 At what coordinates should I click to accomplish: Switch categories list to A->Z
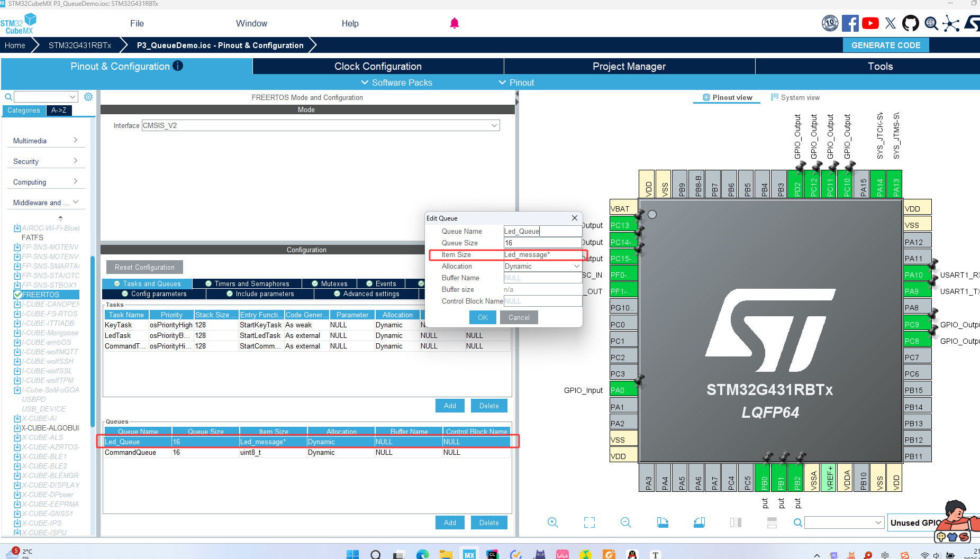(59, 111)
